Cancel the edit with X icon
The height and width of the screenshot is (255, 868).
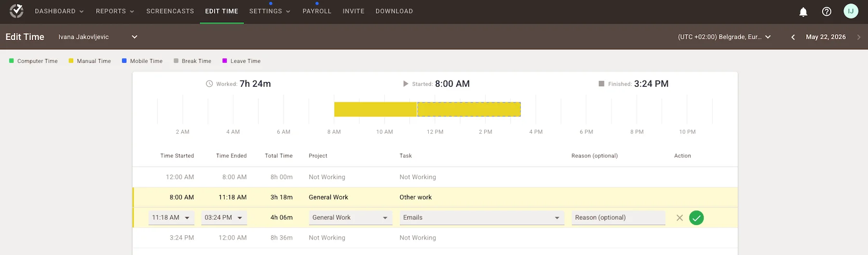[679, 218]
